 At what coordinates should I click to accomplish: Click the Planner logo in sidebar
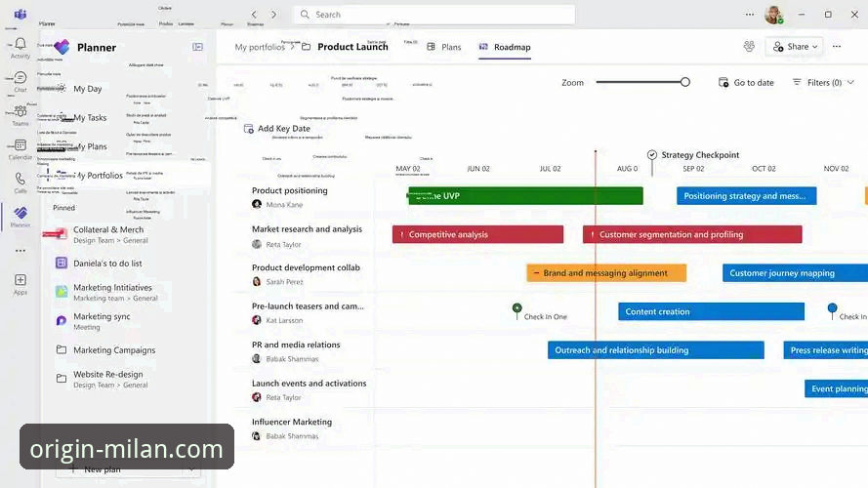tap(62, 47)
